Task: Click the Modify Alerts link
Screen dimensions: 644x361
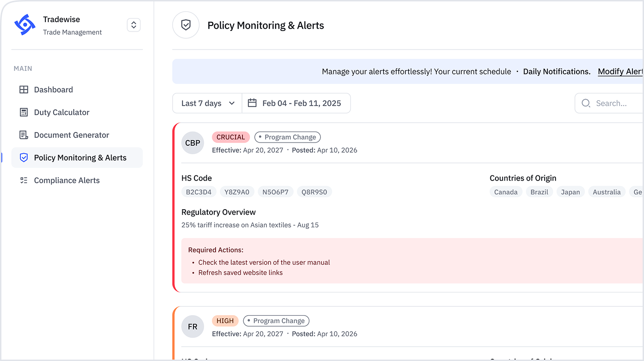Action: (x=620, y=72)
